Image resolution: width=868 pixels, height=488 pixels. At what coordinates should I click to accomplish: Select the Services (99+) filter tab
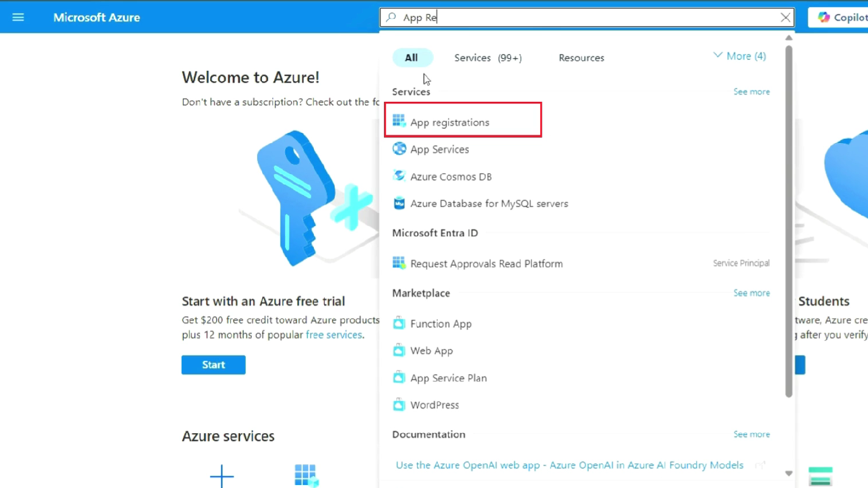point(488,57)
